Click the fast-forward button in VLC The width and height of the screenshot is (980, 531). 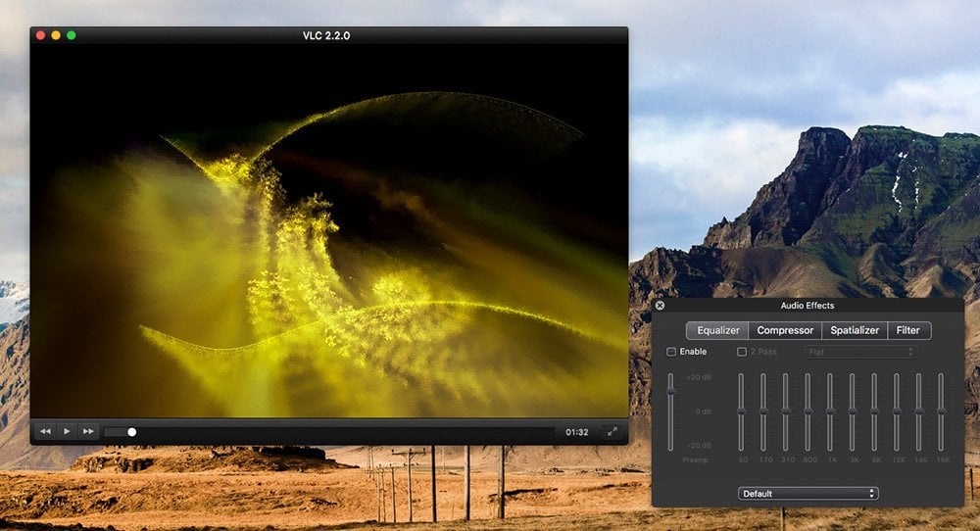88,431
